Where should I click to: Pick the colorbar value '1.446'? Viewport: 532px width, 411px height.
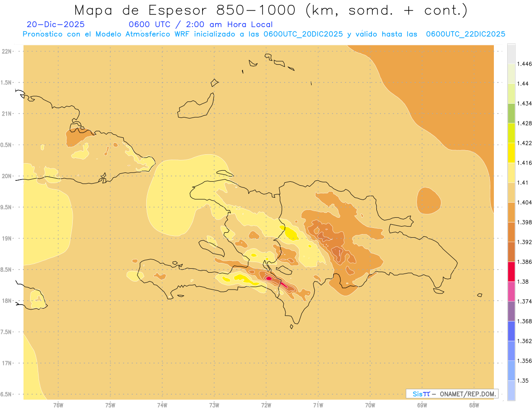coord(524,64)
